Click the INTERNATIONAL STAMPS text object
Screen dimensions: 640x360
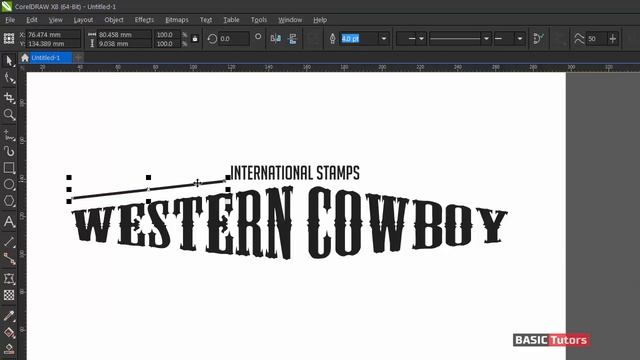(x=295, y=173)
